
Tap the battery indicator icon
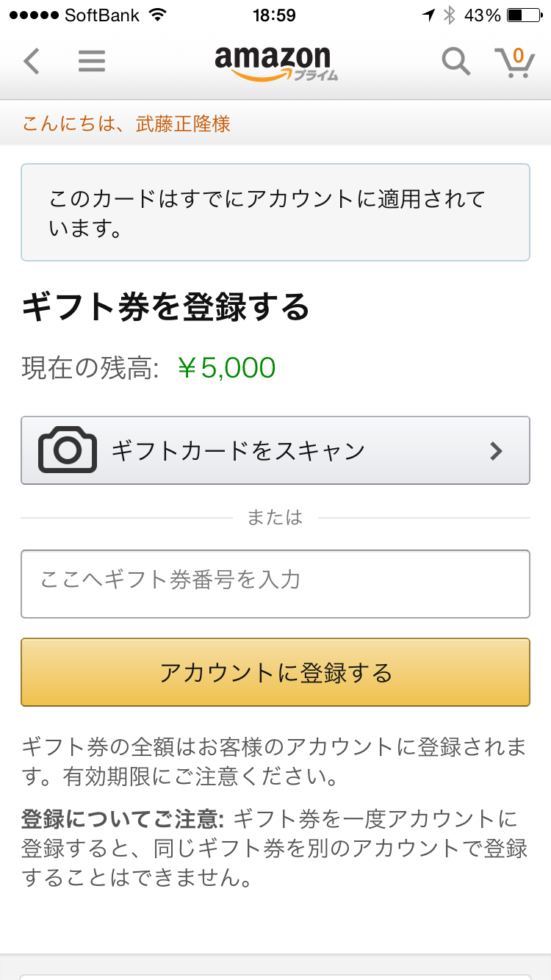pos(525,15)
